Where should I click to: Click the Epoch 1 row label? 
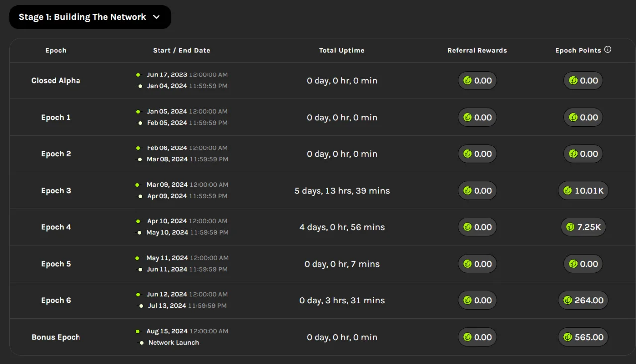(56, 118)
